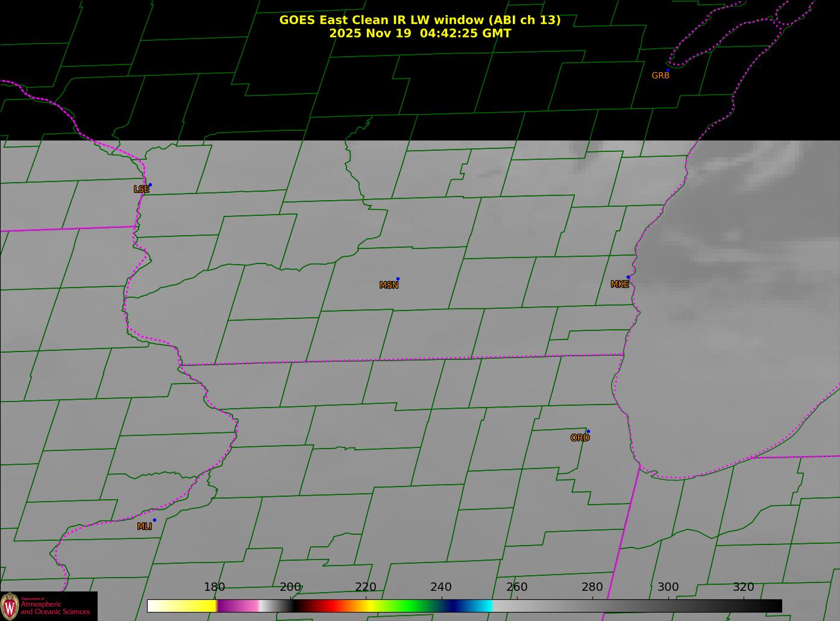
Task: Click the 220 colorbar tick label
Action: click(366, 587)
